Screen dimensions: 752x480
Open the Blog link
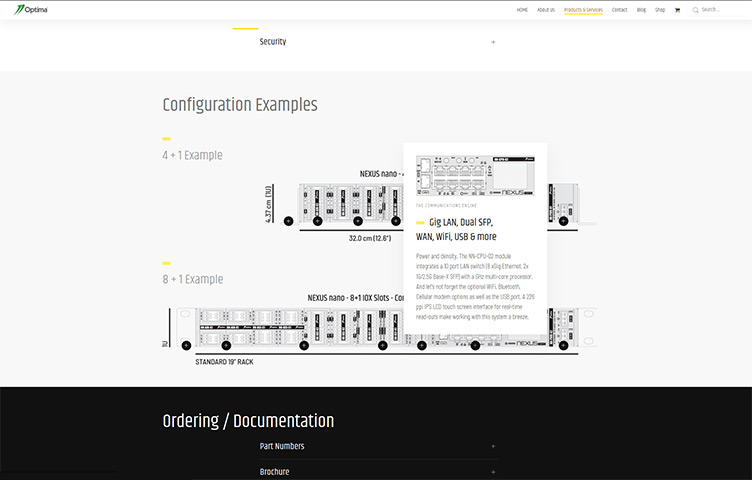point(641,10)
